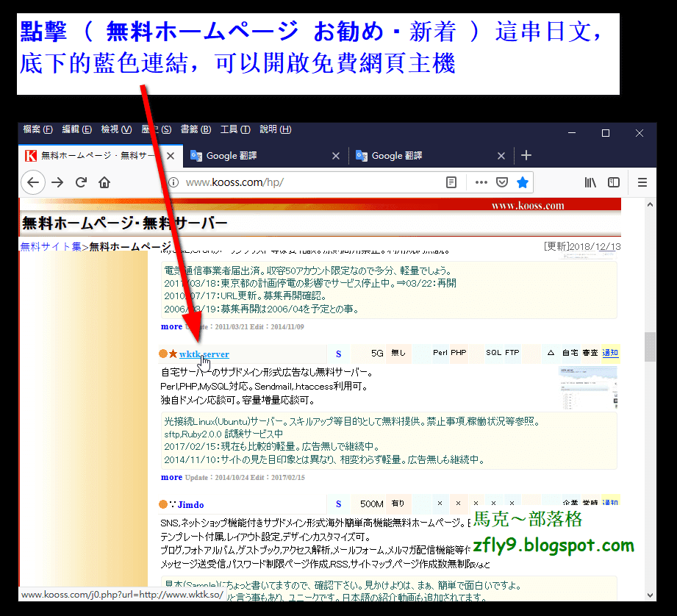The height and width of the screenshot is (616, 677).
Task: Open the 檔案 (F) menu
Action: 37,129
